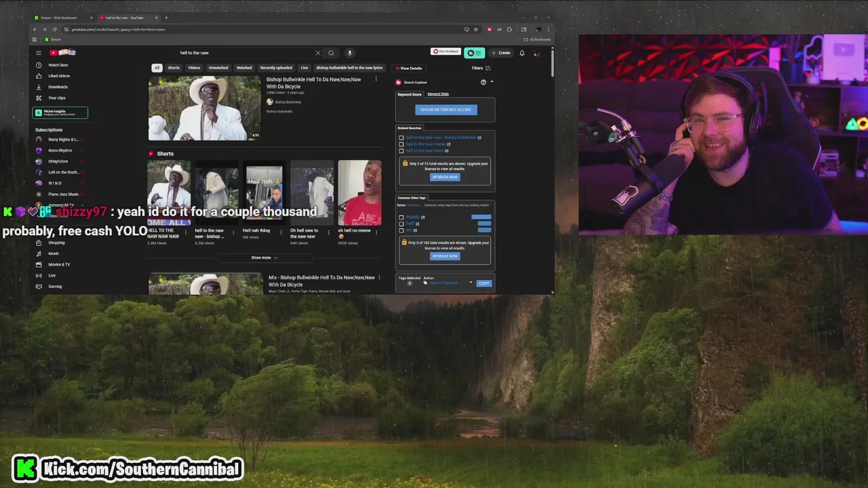Open options menu for "oh hell no meme" short
The image size is (868, 488).
(376, 232)
